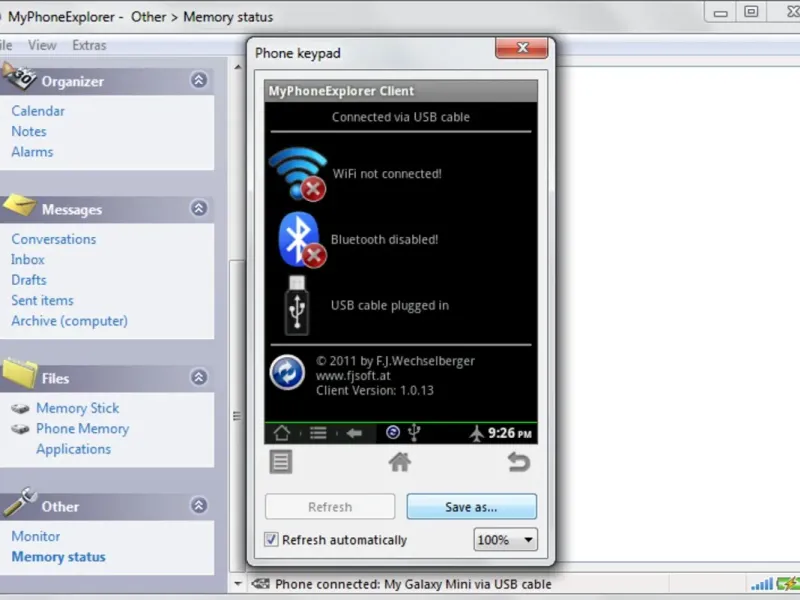Collapse the Organizer section
The width and height of the screenshot is (800, 600).
[x=198, y=80]
